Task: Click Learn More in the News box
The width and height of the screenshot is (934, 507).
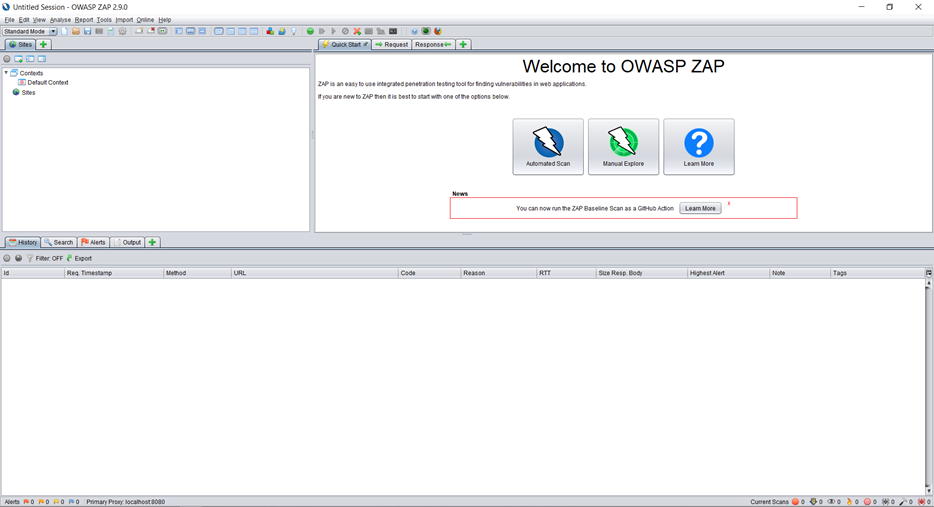Action: point(700,209)
